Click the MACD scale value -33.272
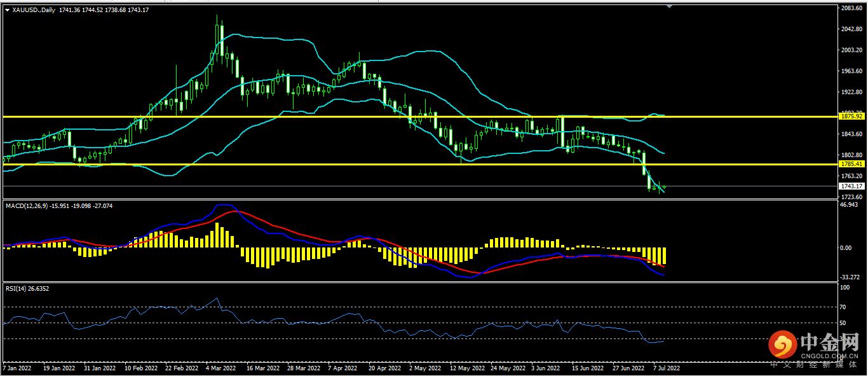 (x=850, y=277)
